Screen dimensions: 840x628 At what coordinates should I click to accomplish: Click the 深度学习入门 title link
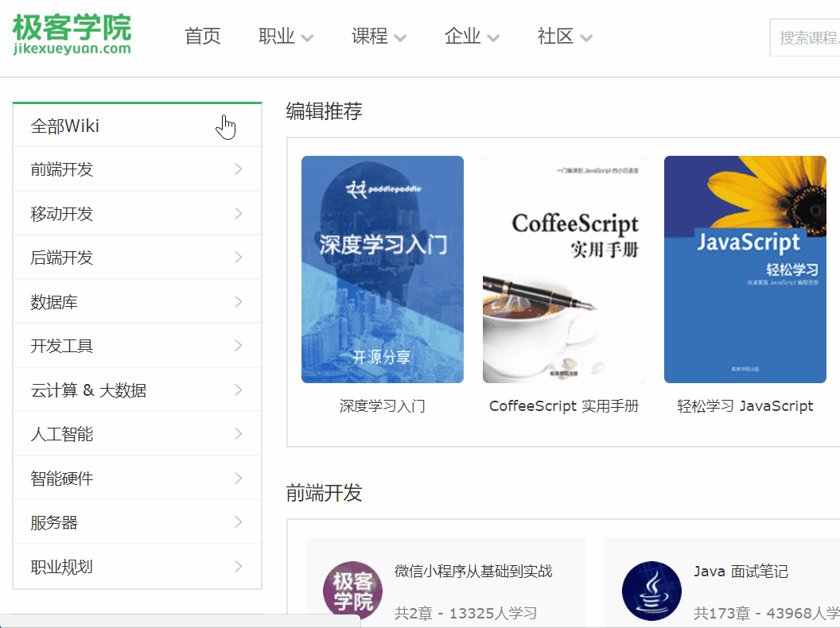coord(383,406)
